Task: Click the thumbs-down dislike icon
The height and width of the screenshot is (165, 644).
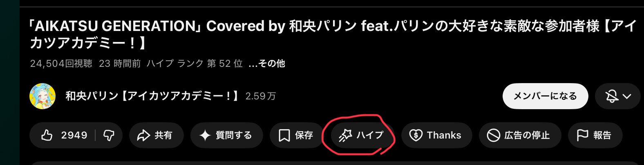Action: click(x=109, y=135)
